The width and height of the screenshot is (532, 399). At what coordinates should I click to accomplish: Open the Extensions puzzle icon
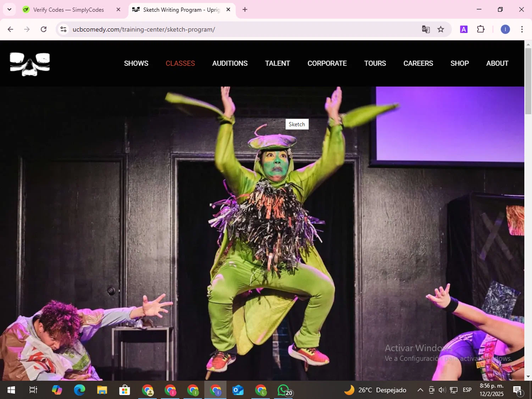tap(481, 29)
